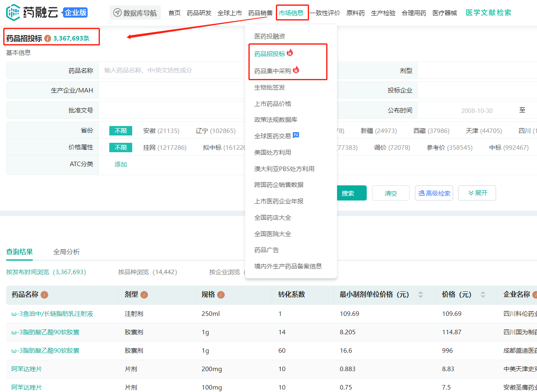537x392 pixels.
Task: Click info icon next to 药品名称 column
Action: pos(45,295)
